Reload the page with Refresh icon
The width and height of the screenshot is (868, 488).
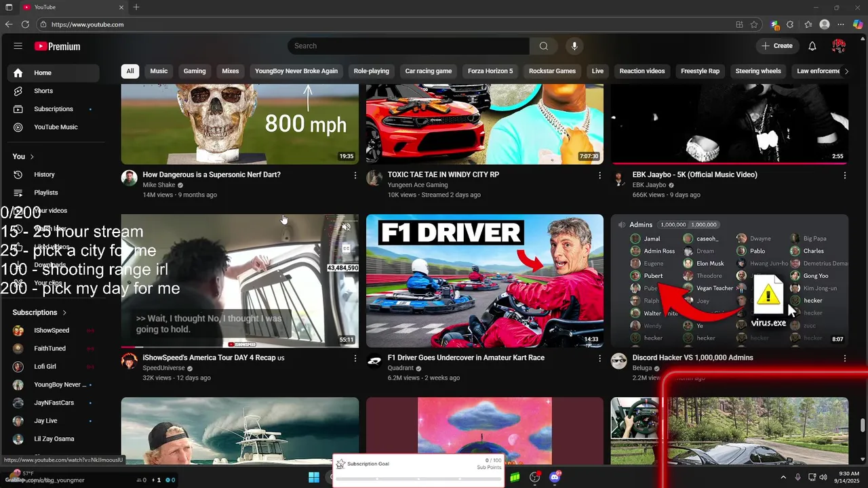click(x=25, y=24)
